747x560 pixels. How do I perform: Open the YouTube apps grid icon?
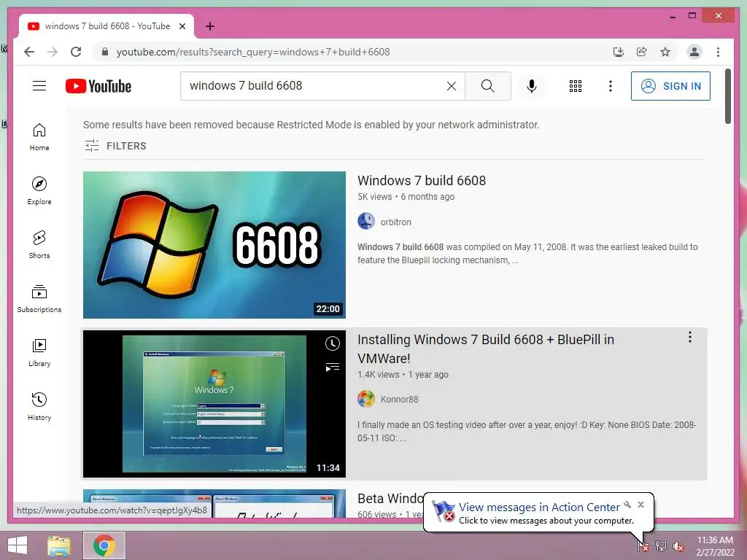coord(576,86)
